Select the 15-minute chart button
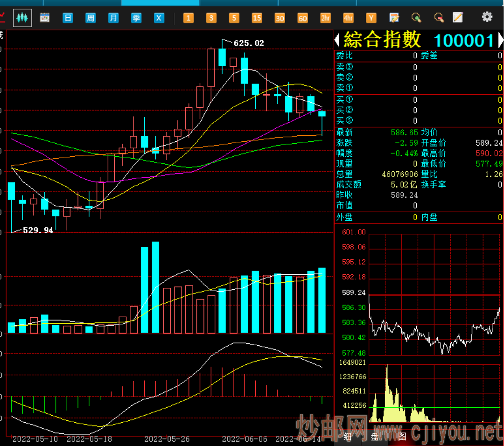This screenshot has width=504, height=446. pyautogui.click(x=257, y=18)
